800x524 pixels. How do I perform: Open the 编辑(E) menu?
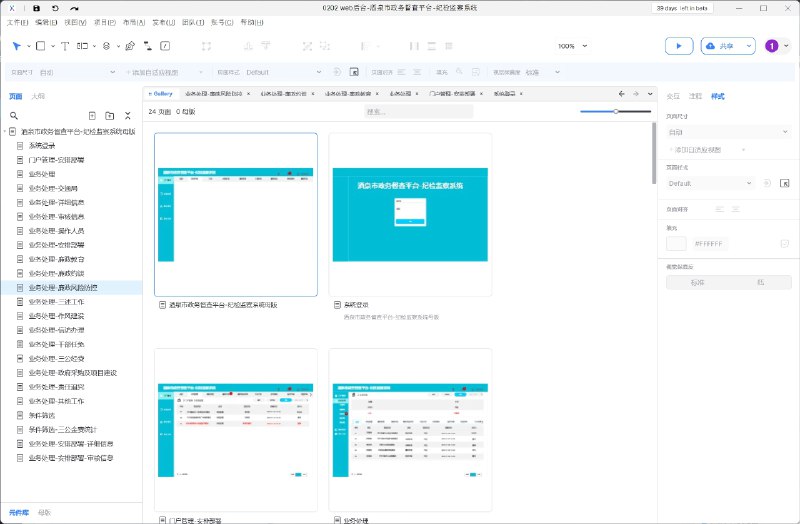click(46, 22)
